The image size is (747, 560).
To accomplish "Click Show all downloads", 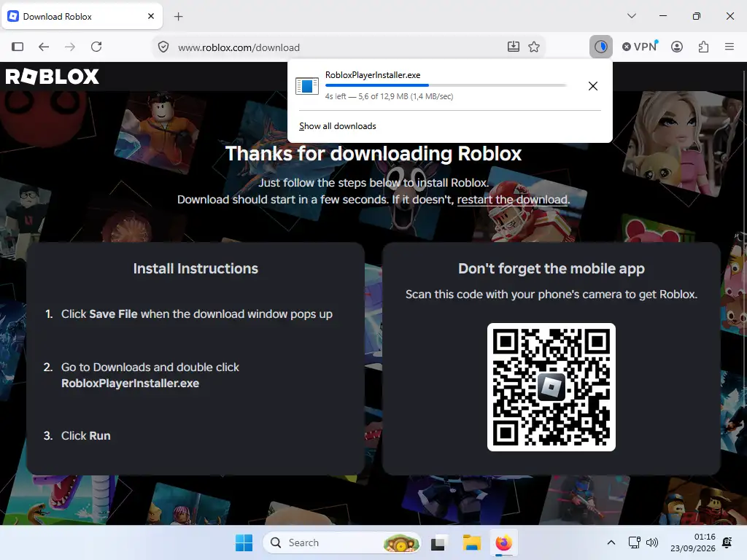I will [x=337, y=126].
